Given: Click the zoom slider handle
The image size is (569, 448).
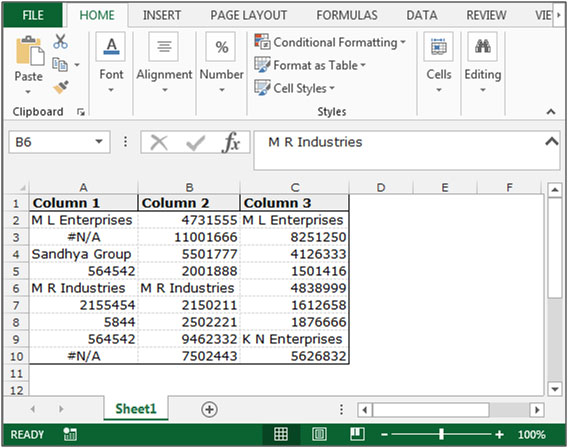Looking at the screenshot, I should (x=441, y=434).
